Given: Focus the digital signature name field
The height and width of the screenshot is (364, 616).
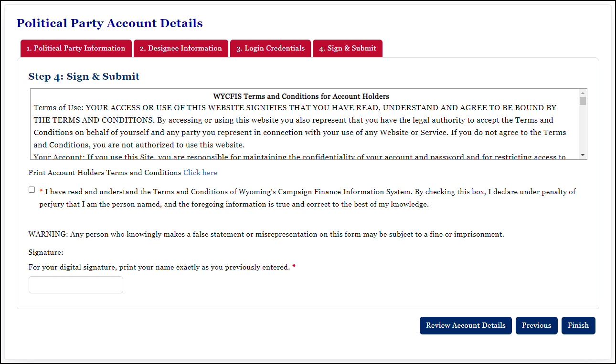Looking at the screenshot, I should [76, 285].
